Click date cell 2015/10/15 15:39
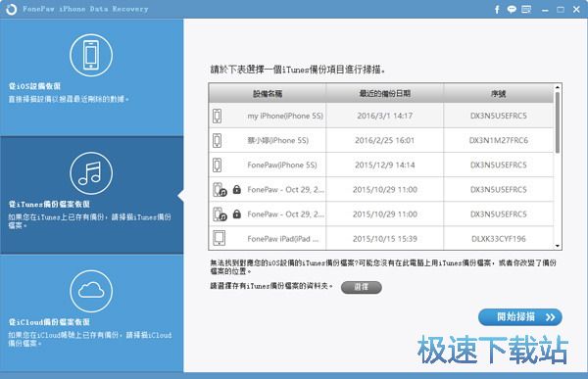This screenshot has height=379, width=588. point(385,238)
